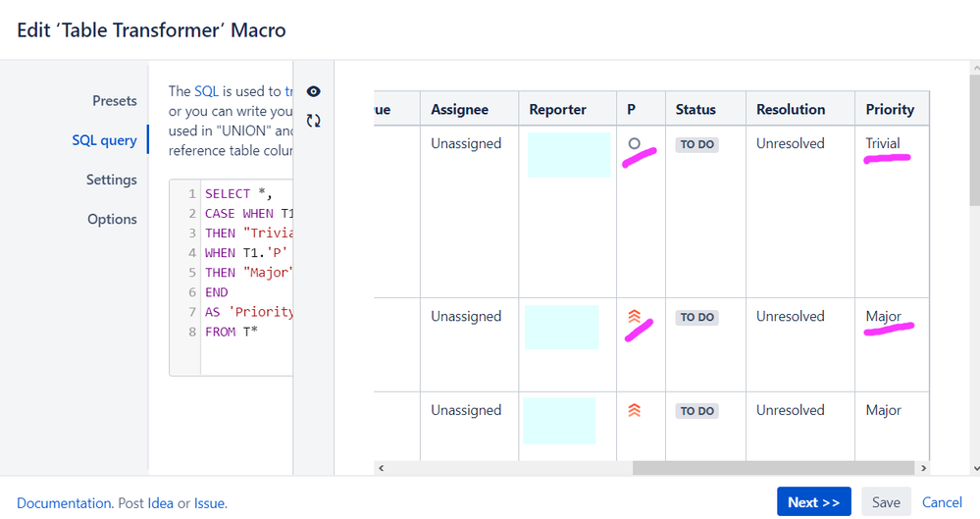Open the Presets tab
Screen dimensions: 980x519
(x=115, y=101)
